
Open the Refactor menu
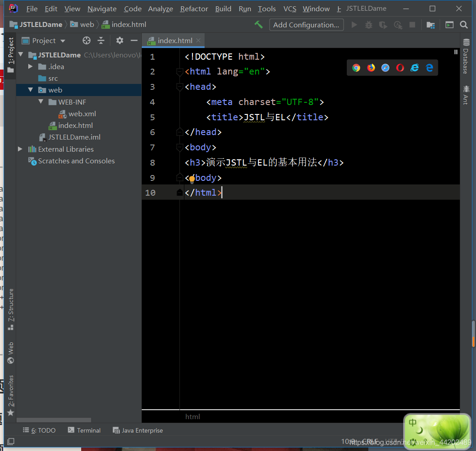tap(194, 9)
